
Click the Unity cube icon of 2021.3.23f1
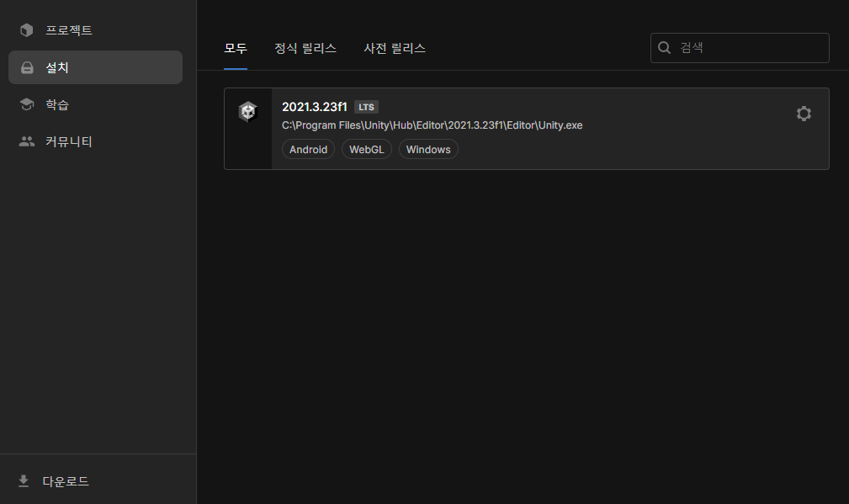[x=248, y=112]
